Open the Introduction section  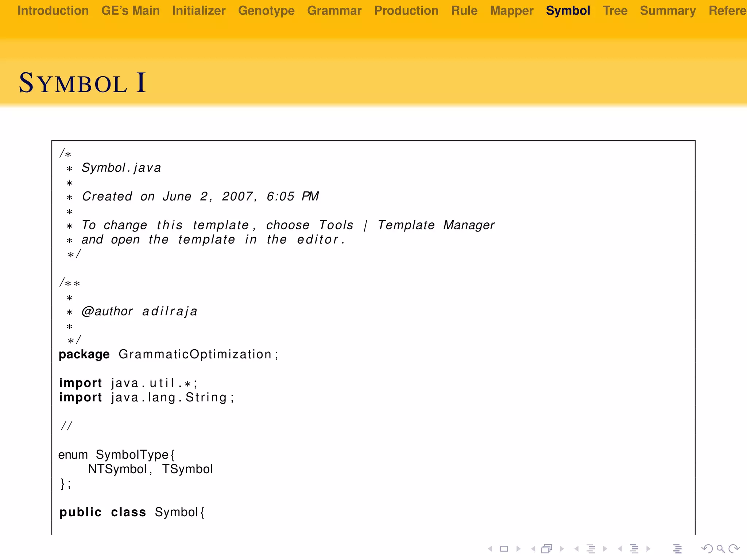point(53,11)
